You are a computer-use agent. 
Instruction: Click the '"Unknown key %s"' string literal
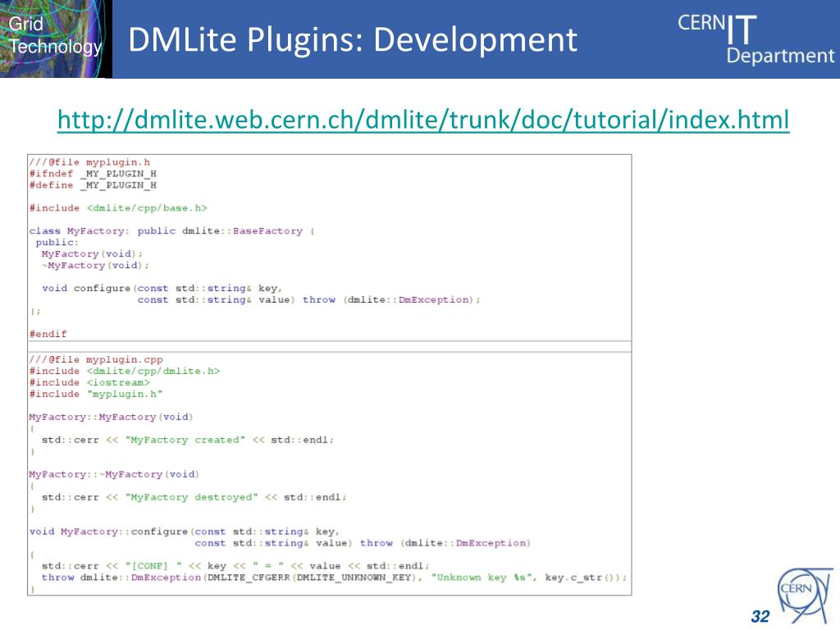tap(483, 577)
